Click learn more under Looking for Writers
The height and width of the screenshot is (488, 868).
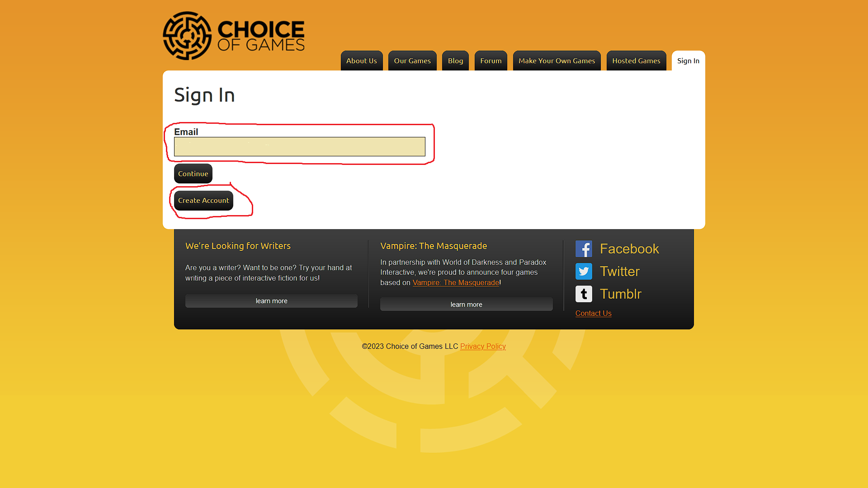click(x=271, y=301)
